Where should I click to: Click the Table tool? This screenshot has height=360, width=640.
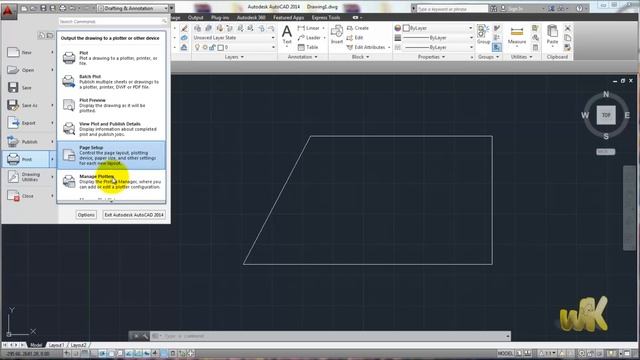[308, 47]
